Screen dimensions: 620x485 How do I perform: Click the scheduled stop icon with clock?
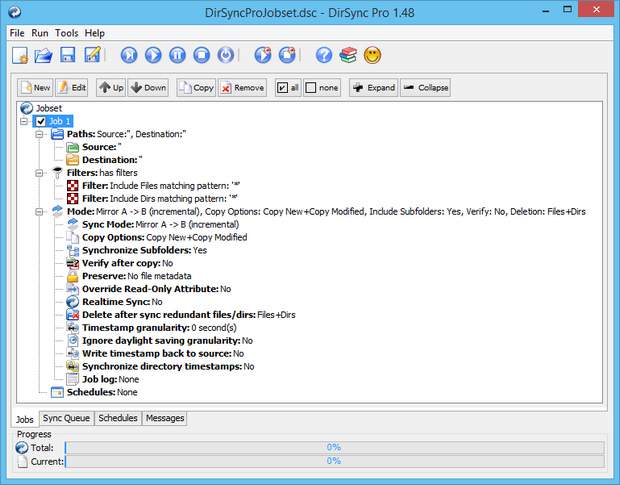pyautogui.click(x=287, y=55)
